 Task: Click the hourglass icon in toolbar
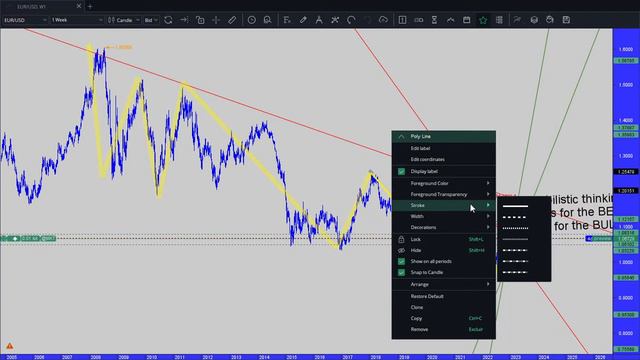click(x=434, y=20)
